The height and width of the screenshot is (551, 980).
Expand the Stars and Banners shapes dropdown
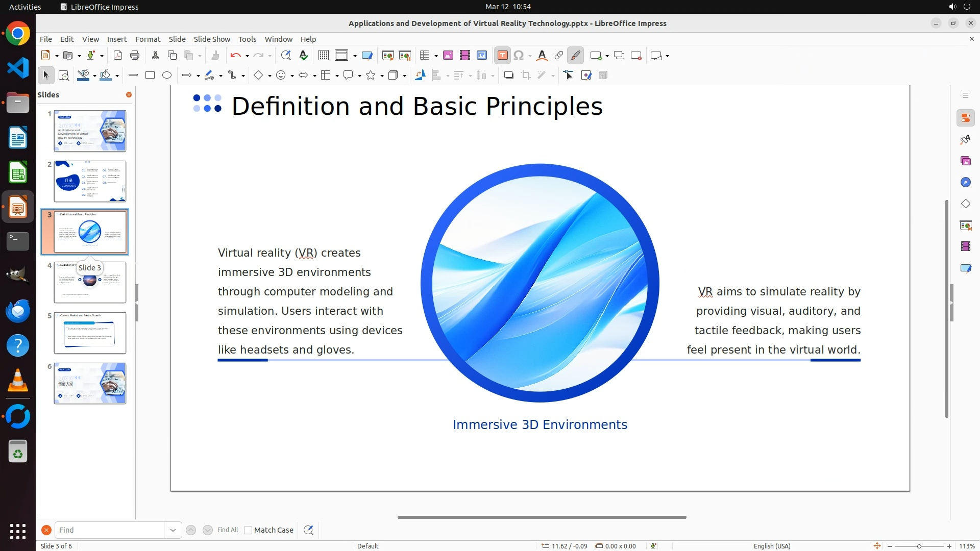click(x=382, y=76)
